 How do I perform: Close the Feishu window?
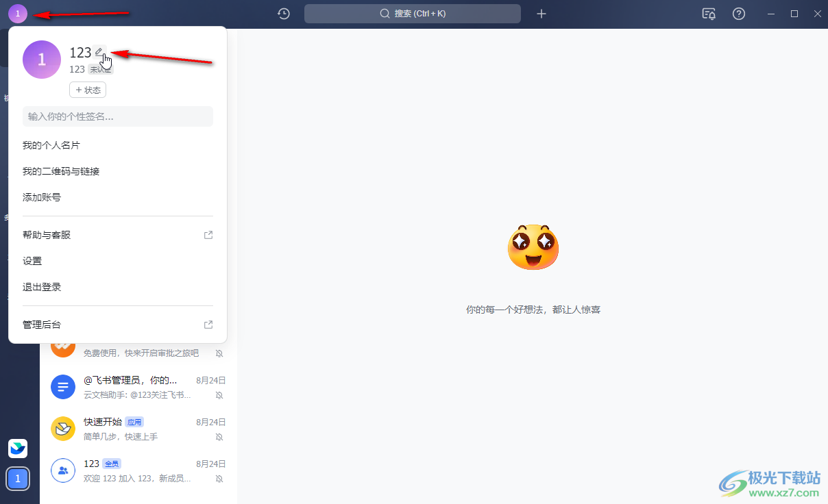pos(818,14)
